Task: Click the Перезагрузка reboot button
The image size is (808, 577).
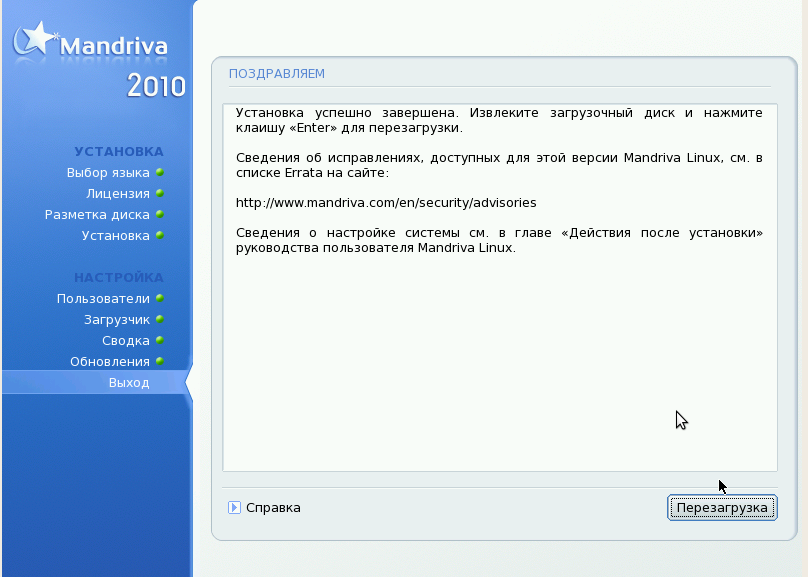Action: [x=722, y=508]
